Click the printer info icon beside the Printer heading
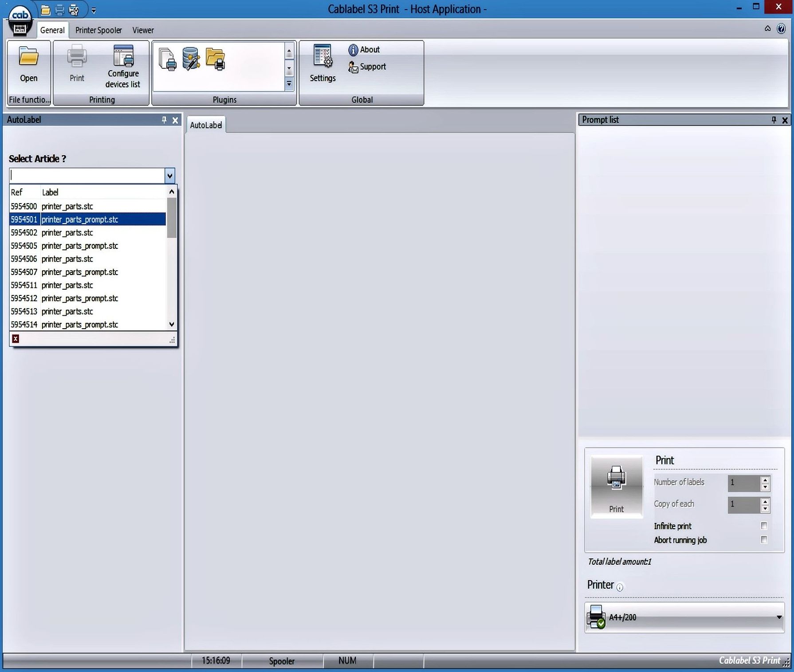 coord(620,587)
